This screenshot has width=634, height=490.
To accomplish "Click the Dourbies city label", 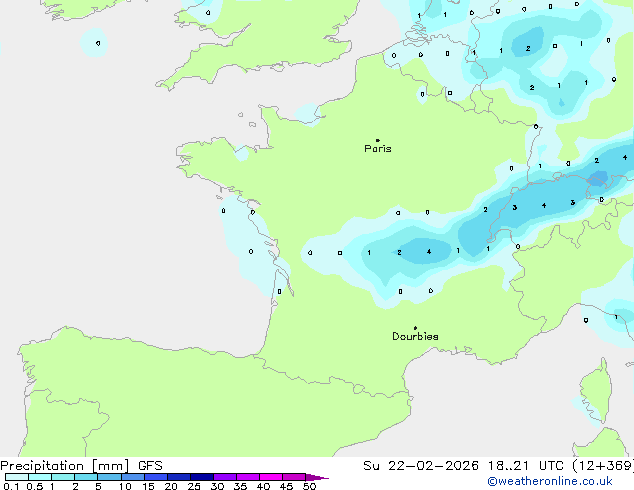I will [x=415, y=336].
